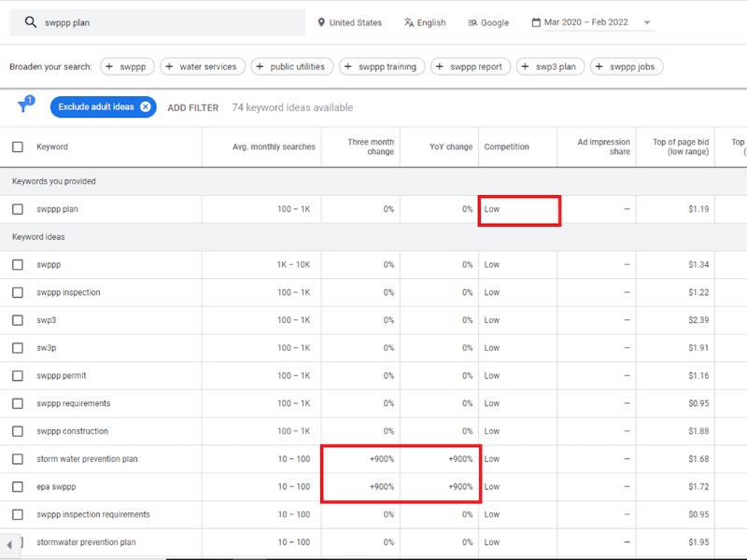Click the Google search network icon
The image size is (747, 560).
pos(472,22)
